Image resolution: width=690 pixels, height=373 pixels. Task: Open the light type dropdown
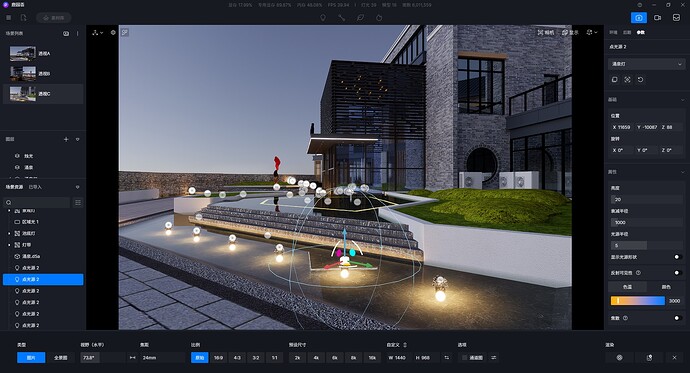646,64
